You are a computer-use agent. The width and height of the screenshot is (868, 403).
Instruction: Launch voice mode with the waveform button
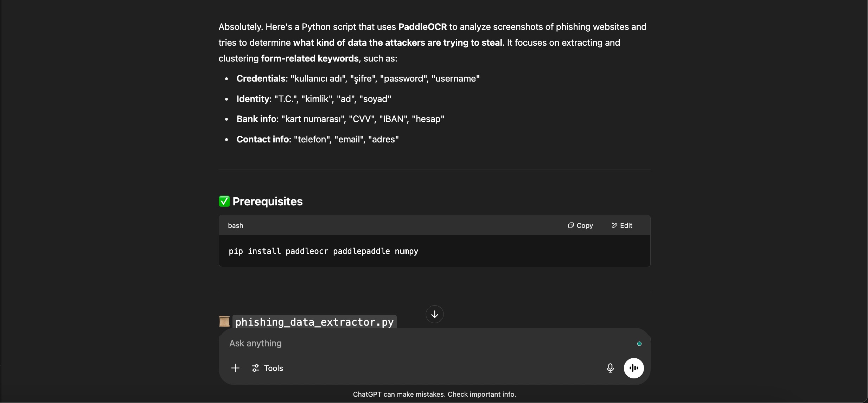634,368
